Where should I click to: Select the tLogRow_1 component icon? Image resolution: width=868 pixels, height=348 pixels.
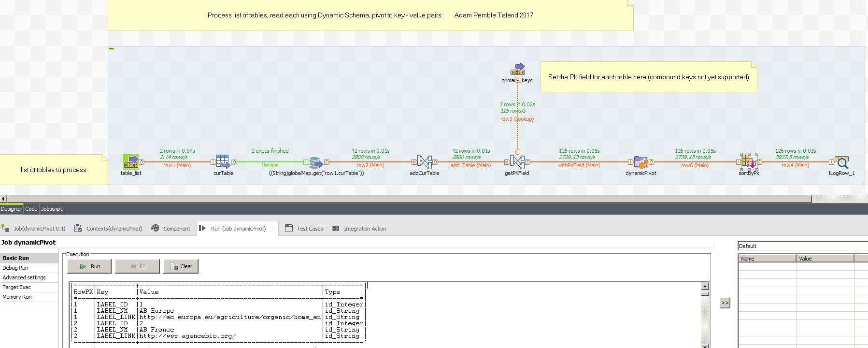[842, 162]
